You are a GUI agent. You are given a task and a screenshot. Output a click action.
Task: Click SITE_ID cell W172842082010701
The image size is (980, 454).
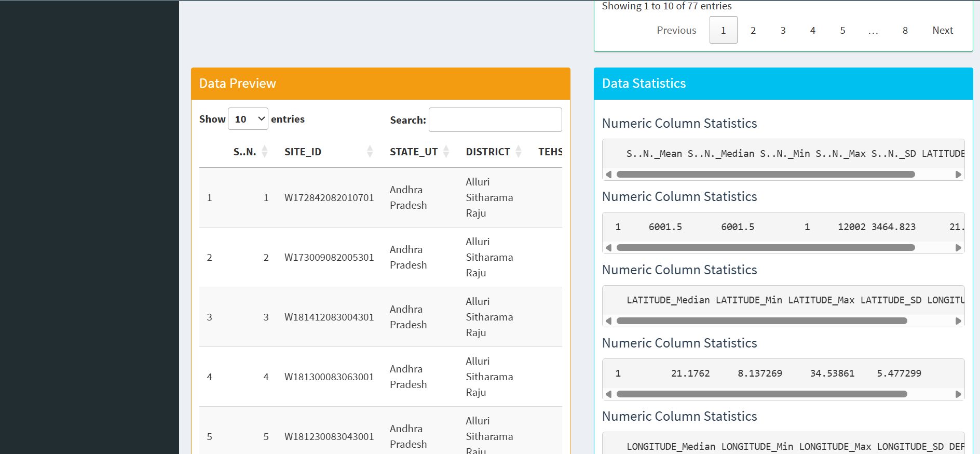(329, 197)
